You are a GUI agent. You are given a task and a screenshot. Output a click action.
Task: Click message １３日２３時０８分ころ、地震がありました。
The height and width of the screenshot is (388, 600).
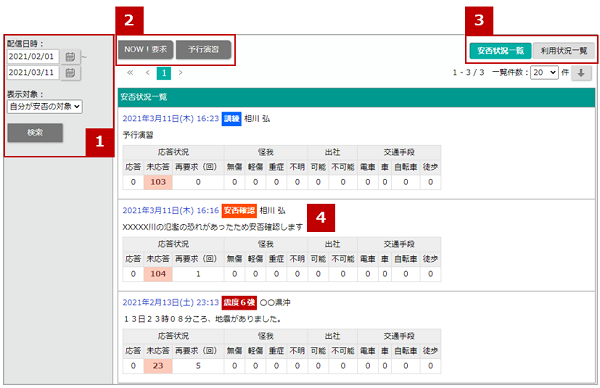[202, 319]
